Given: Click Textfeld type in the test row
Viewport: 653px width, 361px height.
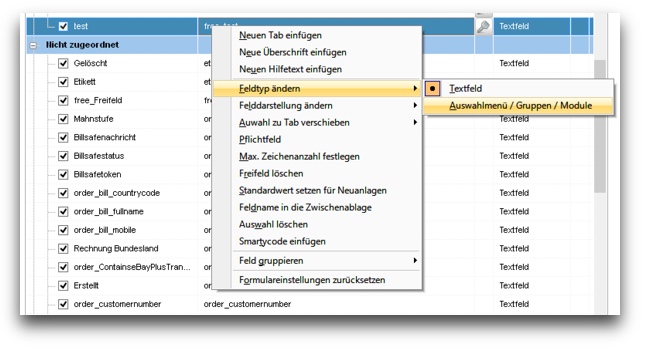Looking at the screenshot, I should click(x=514, y=26).
